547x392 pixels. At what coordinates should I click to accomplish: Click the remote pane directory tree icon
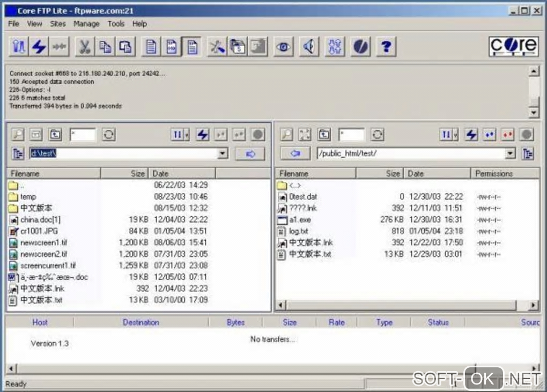[528, 153]
